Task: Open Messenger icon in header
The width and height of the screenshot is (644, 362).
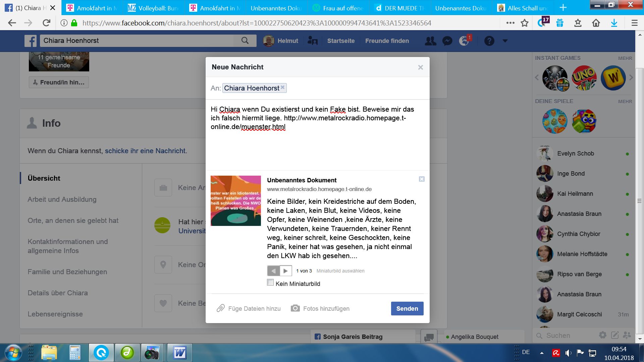Action: coord(447,41)
